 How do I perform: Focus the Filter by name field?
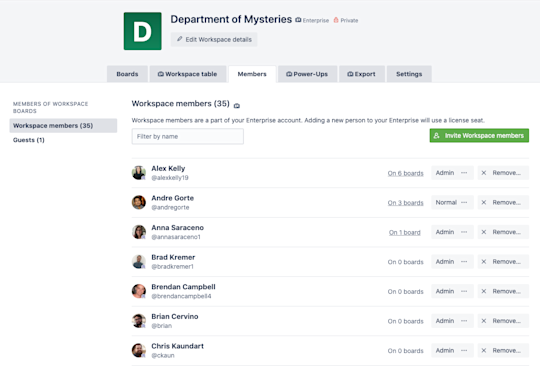coord(188,136)
